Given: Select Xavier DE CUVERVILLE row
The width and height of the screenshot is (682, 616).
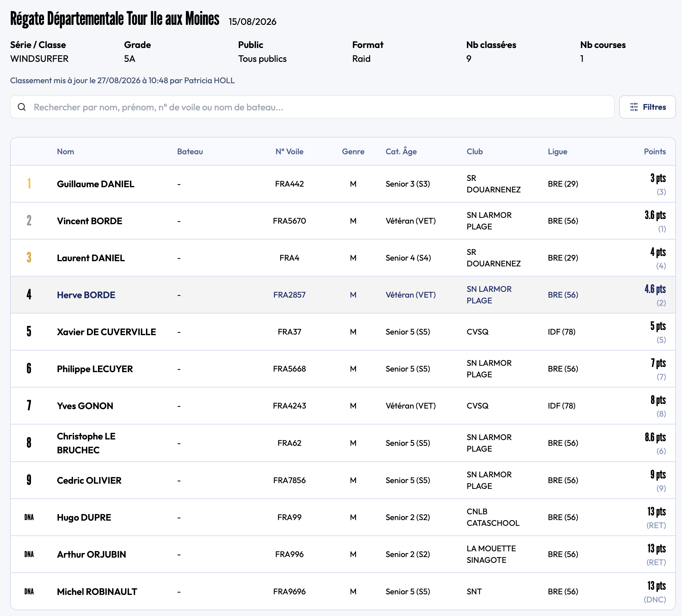Looking at the screenshot, I should pyautogui.click(x=343, y=332).
